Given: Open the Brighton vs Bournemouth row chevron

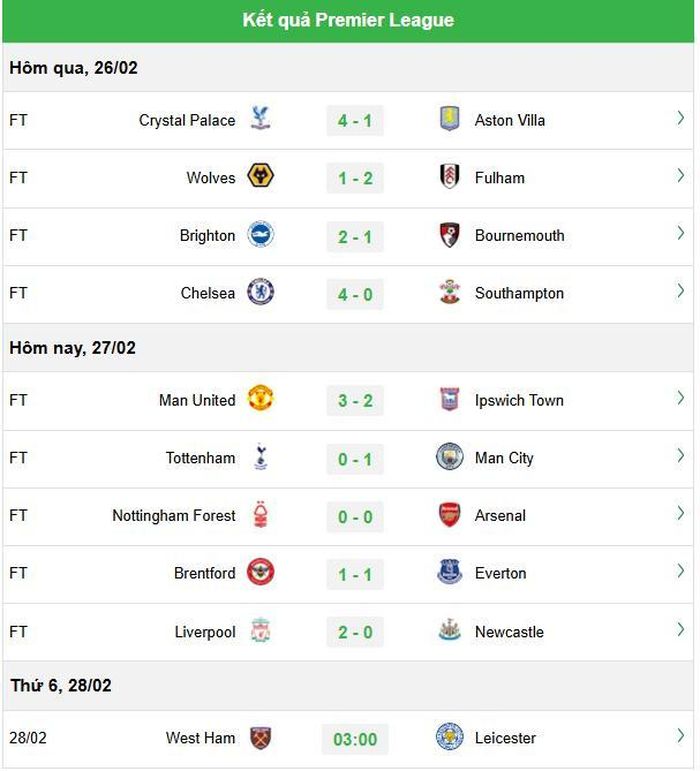Looking at the screenshot, I should click(x=680, y=234).
